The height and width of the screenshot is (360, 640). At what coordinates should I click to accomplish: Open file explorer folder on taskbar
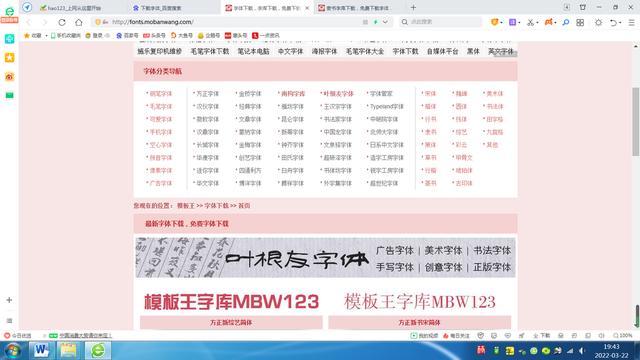pyautogui.click(x=69, y=351)
